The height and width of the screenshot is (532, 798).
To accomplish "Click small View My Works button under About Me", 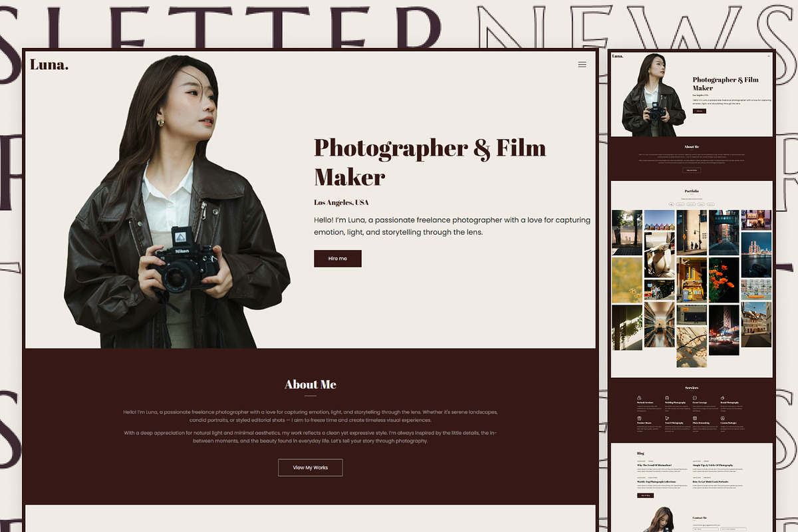I will (692, 170).
